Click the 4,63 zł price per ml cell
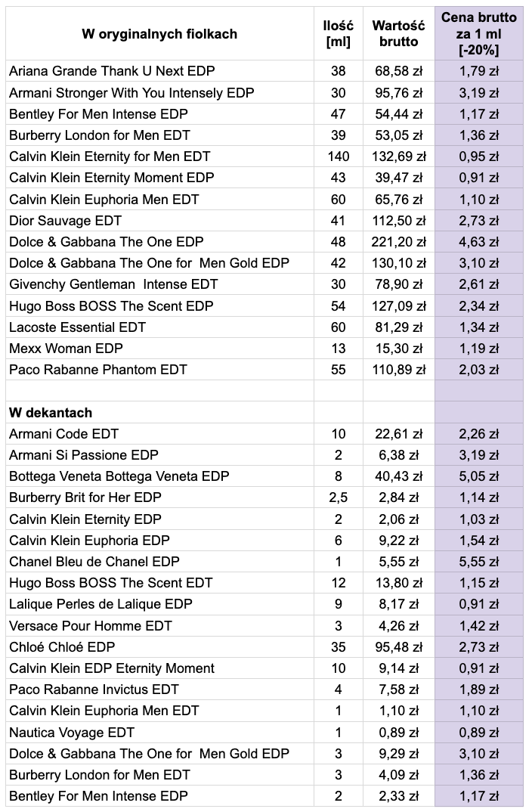Viewport: 532px width, 812px height. pyautogui.click(x=478, y=242)
